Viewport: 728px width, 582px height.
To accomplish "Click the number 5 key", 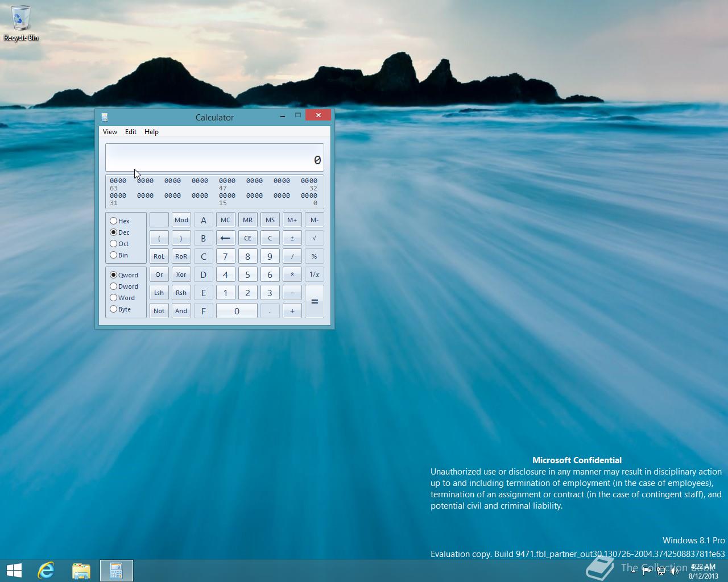I will (247, 275).
